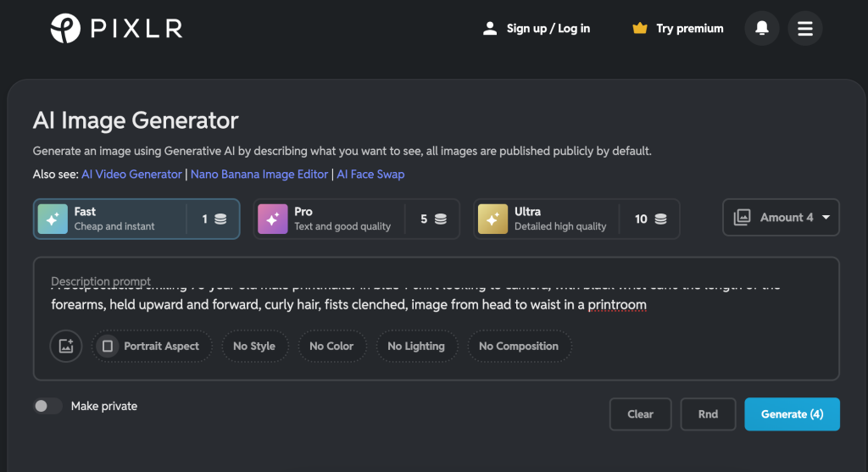Click the Pixlr logo icon
The width and height of the screenshot is (868, 472).
65,29
